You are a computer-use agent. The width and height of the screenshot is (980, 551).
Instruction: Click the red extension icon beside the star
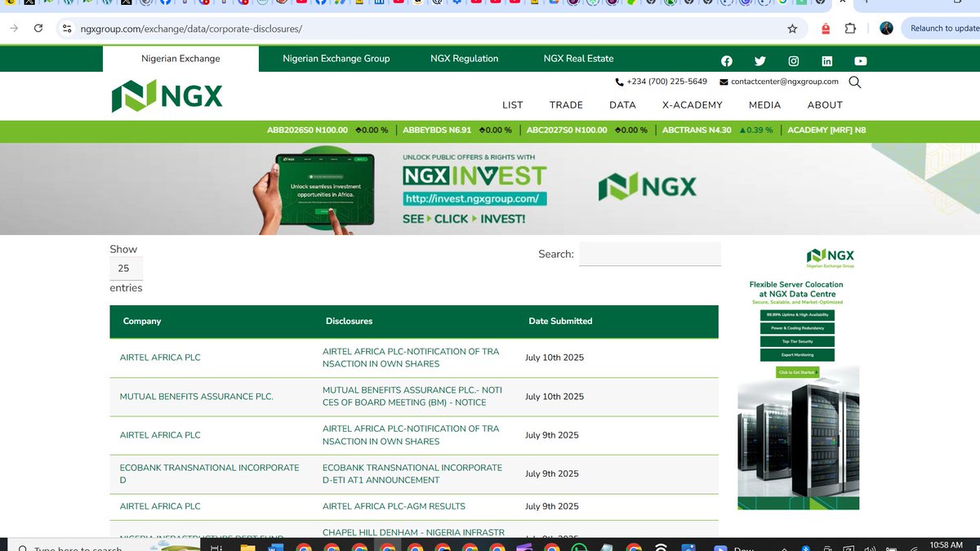point(826,29)
